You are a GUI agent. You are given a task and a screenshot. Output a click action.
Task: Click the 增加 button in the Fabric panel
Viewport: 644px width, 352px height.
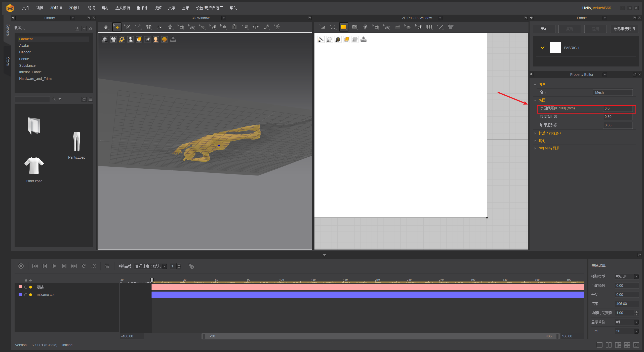coord(544,29)
